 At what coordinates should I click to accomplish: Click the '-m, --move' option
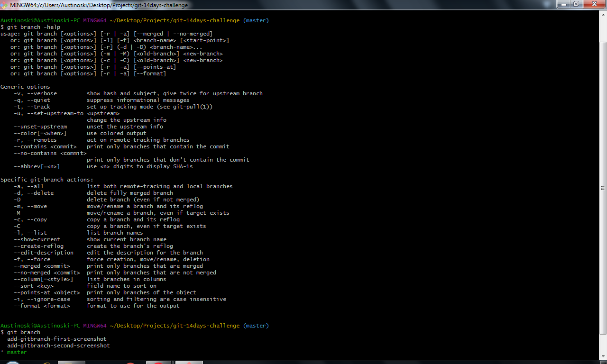(x=30, y=206)
